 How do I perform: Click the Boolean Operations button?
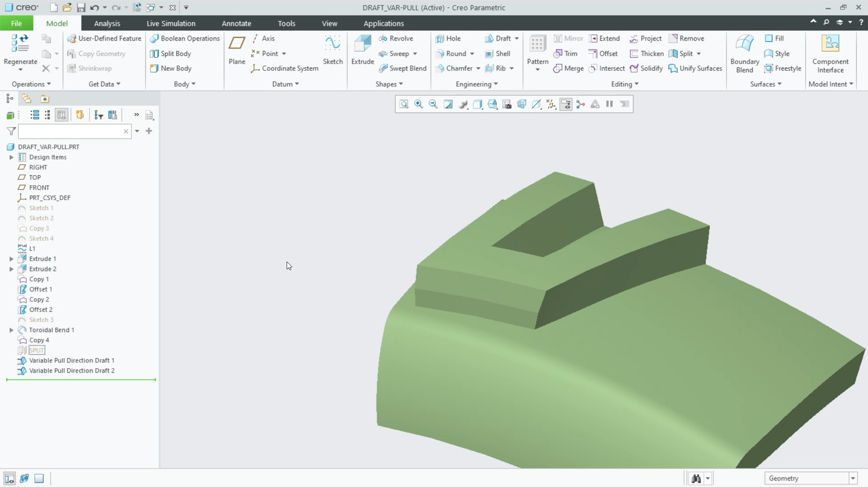click(185, 38)
